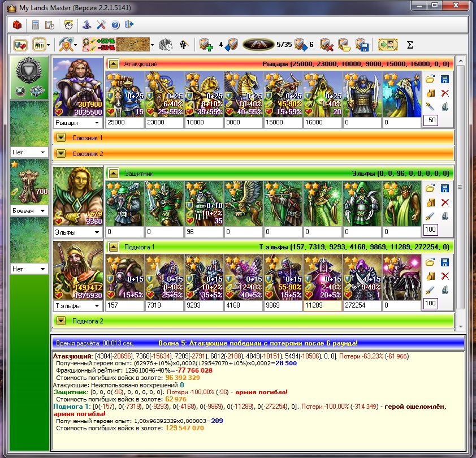Collapse the Защитник panel

(114, 174)
